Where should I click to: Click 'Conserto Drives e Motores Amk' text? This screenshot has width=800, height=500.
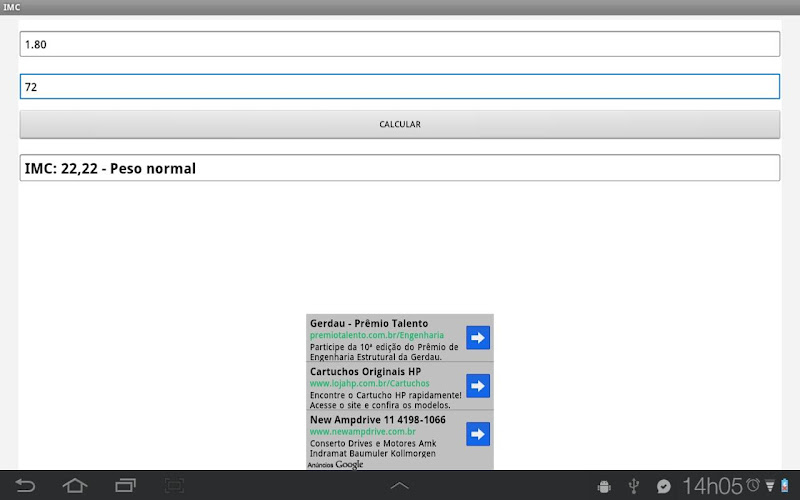(373, 443)
